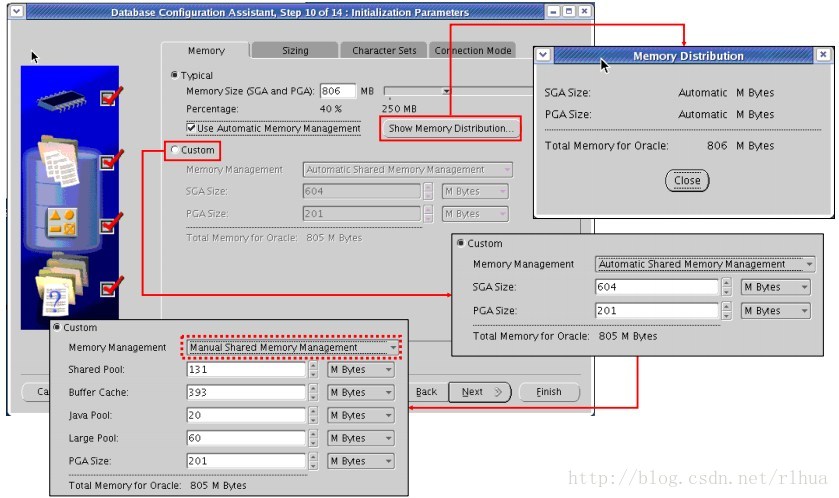The height and width of the screenshot is (498, 839).
Task: Click Show Memory Distribution button
Action: point(451,128)
